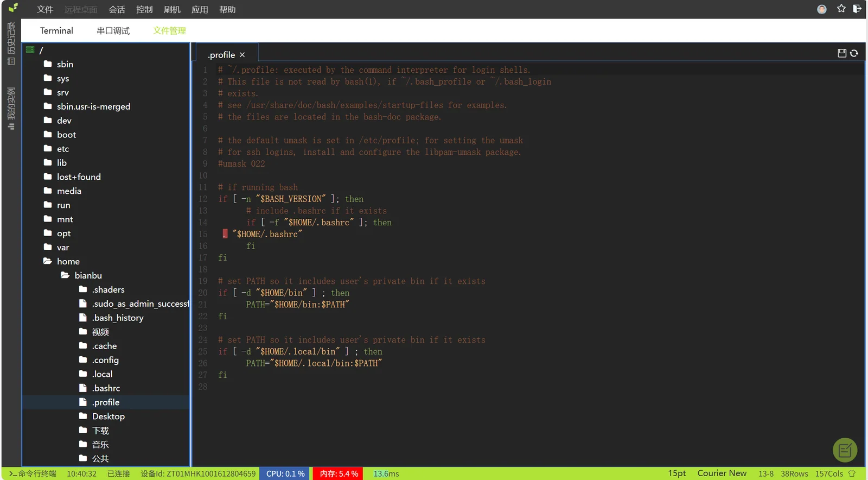Click the logout door icon
This screenshot has width=868, height=480.
857,9
